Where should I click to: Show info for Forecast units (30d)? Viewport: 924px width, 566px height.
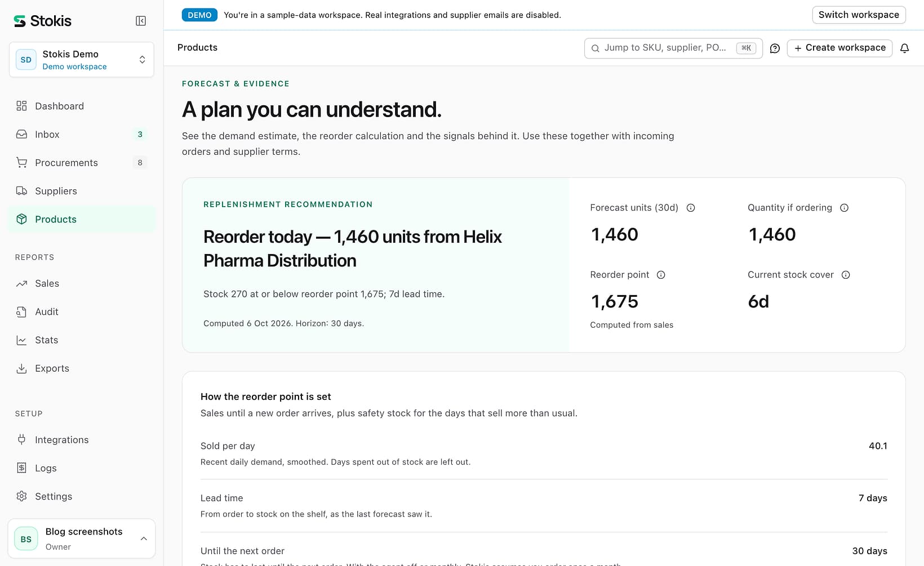pos(691,208)
